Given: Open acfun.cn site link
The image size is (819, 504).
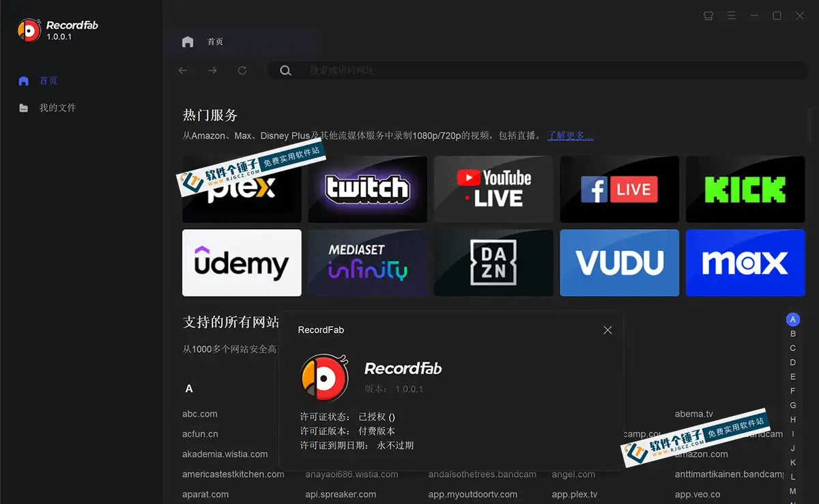Looking at the screenshot, I should pyautogui.click(x=200, y=434).
